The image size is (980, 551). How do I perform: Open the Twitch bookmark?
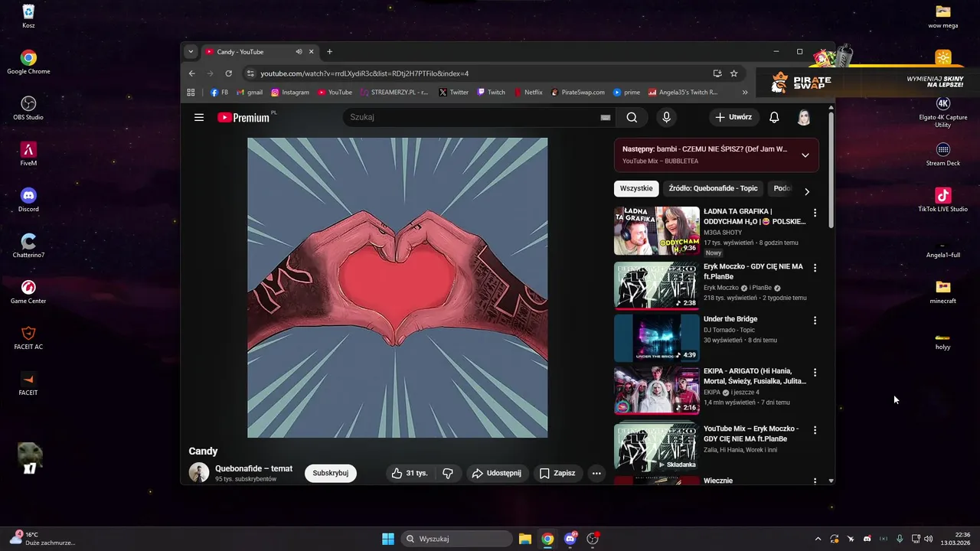pos(491,92)
